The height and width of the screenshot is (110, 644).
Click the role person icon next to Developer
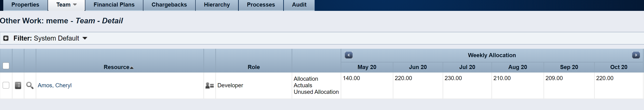[x=209, y=86]
